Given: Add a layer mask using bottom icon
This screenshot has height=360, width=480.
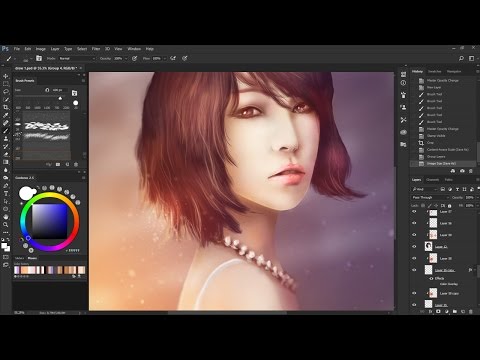Looking at the screenshot, I should click(438, 311).
